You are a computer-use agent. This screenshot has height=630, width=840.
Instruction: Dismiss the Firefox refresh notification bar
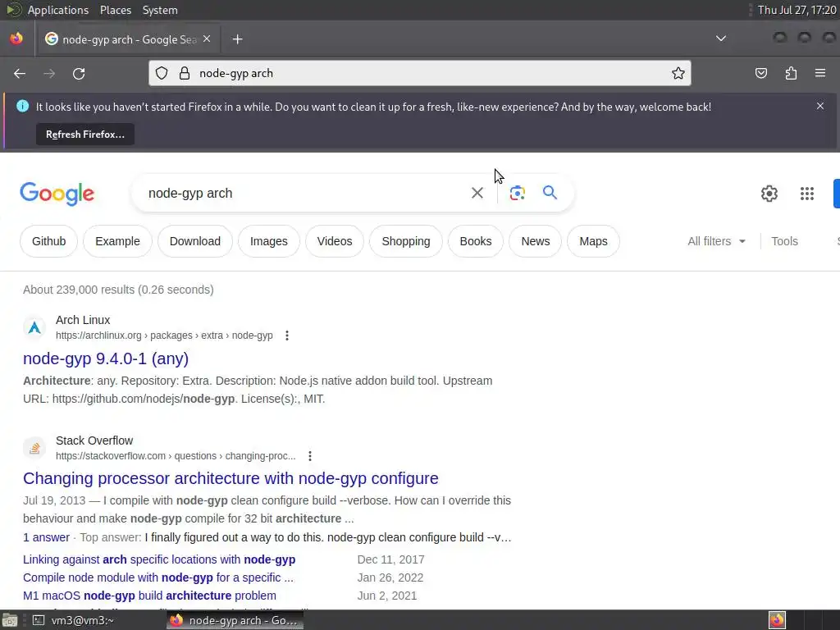820,106
